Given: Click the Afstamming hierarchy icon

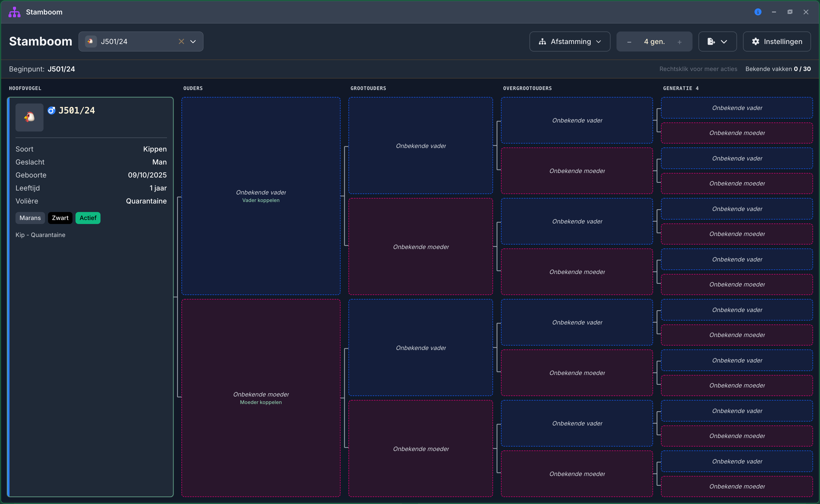Looking at the screenshot, I should point(542,42).
